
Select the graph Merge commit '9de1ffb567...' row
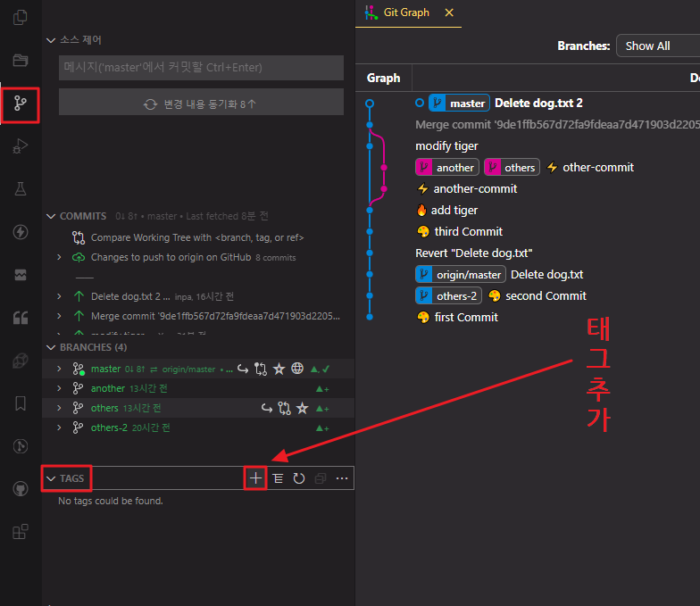point(557,125)
